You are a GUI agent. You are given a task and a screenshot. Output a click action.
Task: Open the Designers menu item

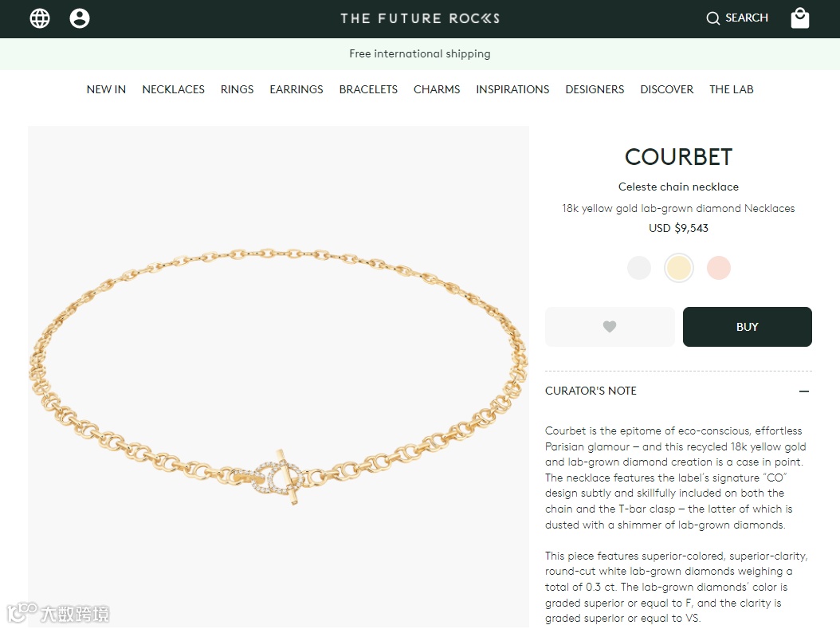pos(595,89)
